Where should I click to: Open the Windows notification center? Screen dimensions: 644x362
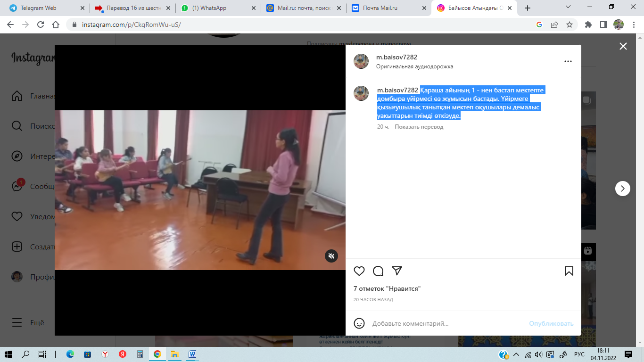[x=628, y=354]
